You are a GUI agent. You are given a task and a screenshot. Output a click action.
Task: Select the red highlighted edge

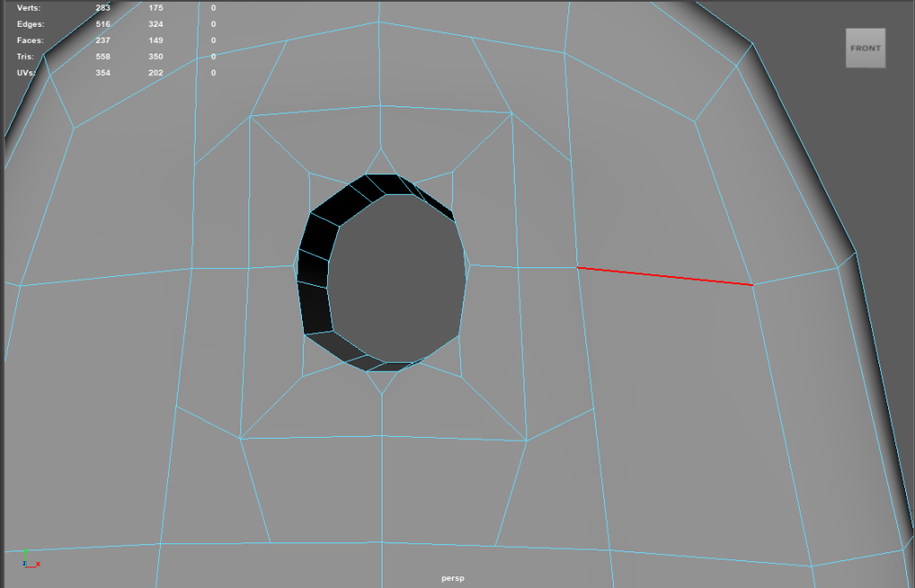(x=665, y=276)
